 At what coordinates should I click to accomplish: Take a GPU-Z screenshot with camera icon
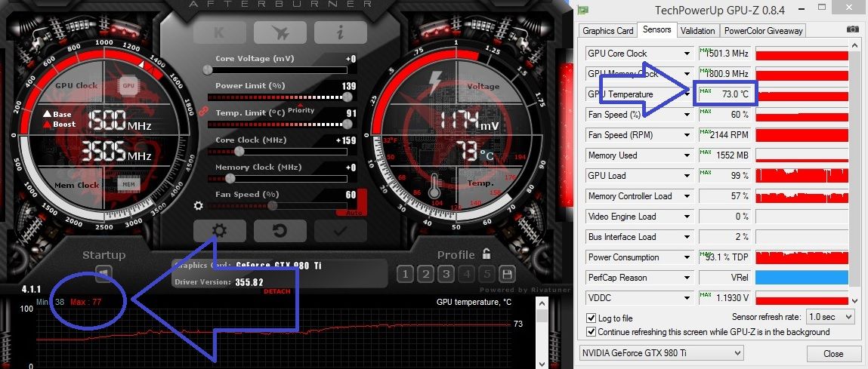[852, 30]
